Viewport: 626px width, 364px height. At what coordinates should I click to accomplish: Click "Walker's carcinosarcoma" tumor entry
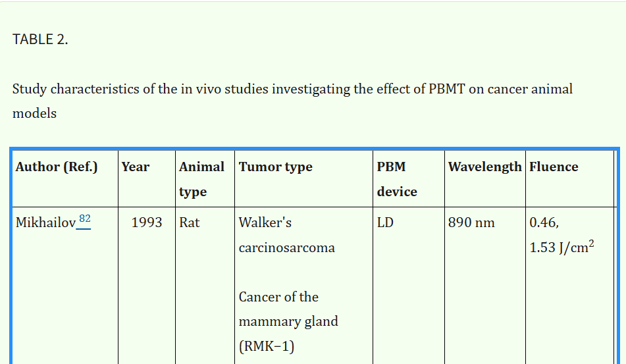[286, 235]
